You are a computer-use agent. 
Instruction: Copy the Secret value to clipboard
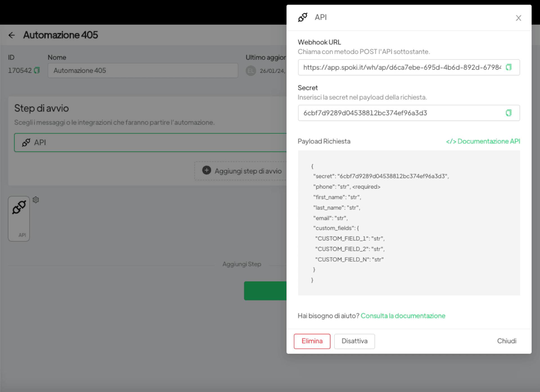[x=508, y=113]
